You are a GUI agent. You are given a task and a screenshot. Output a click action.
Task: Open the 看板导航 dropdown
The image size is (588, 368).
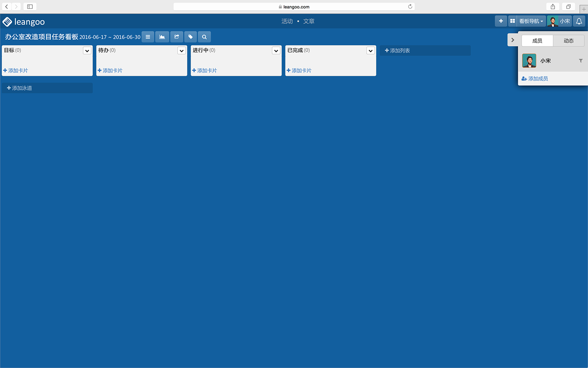[531, 21]
